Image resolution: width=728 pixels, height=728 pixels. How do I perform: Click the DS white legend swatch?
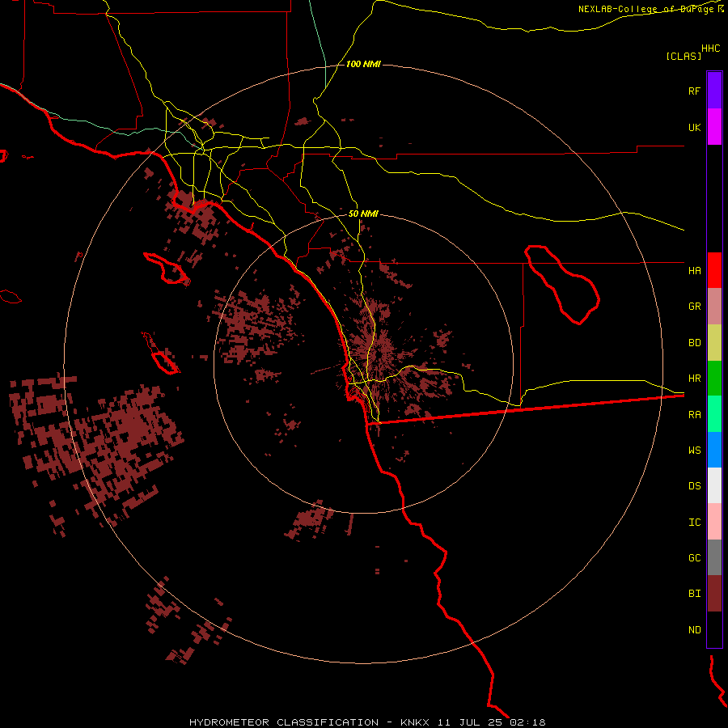click(x=714, y=485)
